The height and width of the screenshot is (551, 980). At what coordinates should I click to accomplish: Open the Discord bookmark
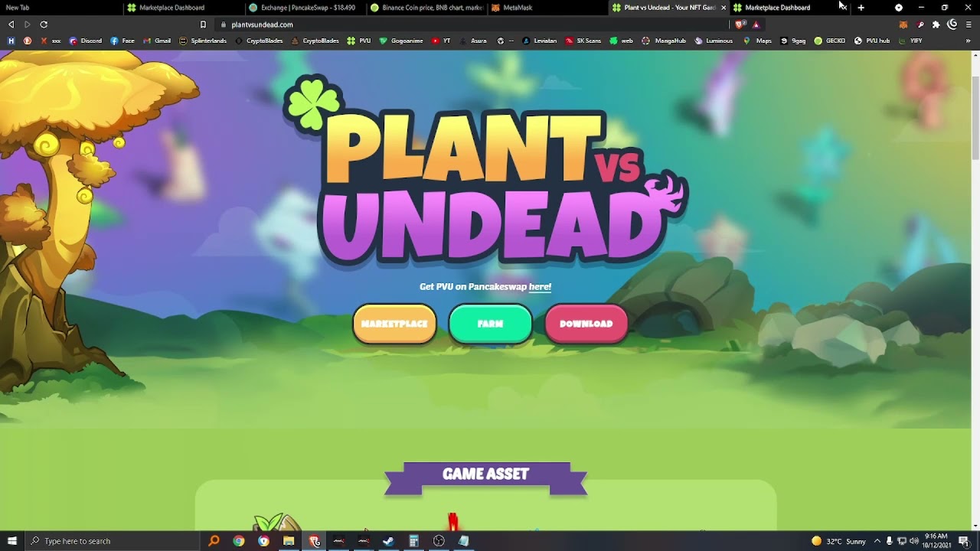pos(85,41)
